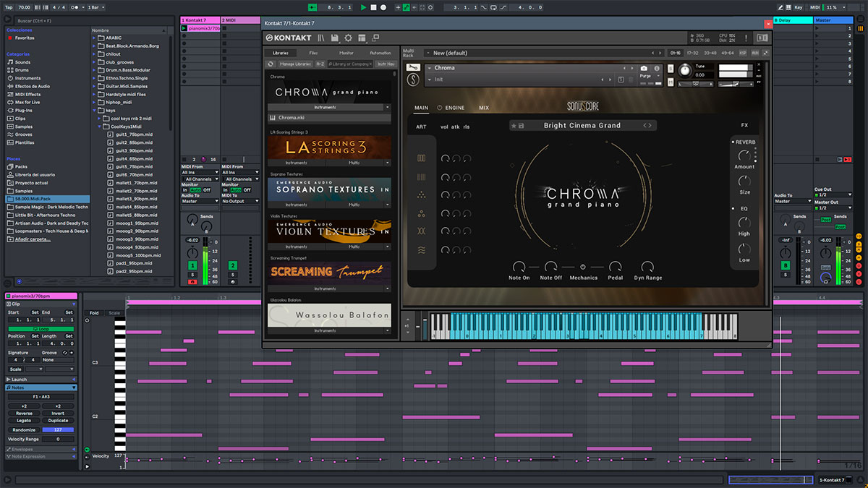Open Kontakt library browser icon

pos(320,38)
